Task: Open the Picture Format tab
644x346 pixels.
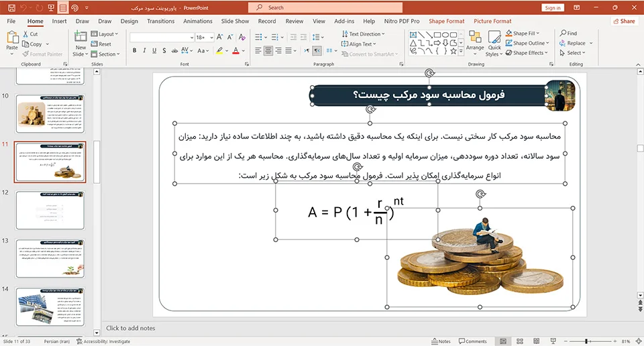Action: [492, 21]
